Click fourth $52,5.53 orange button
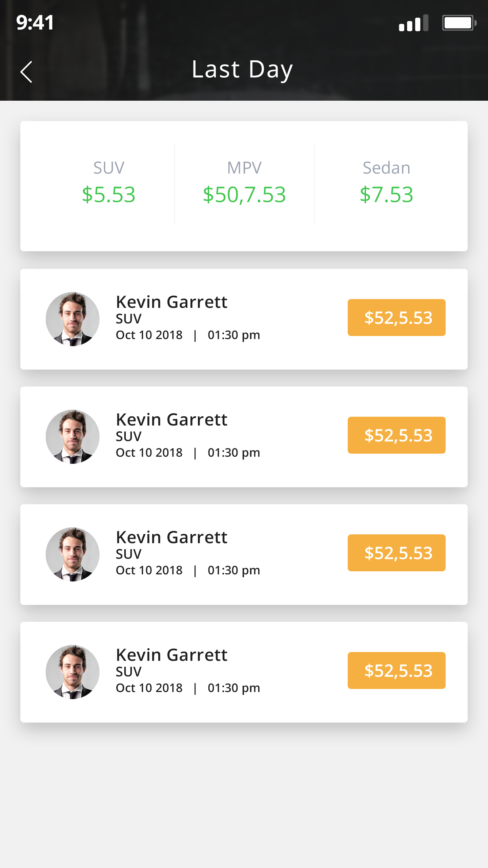488x868 pixels. [396, 671]
